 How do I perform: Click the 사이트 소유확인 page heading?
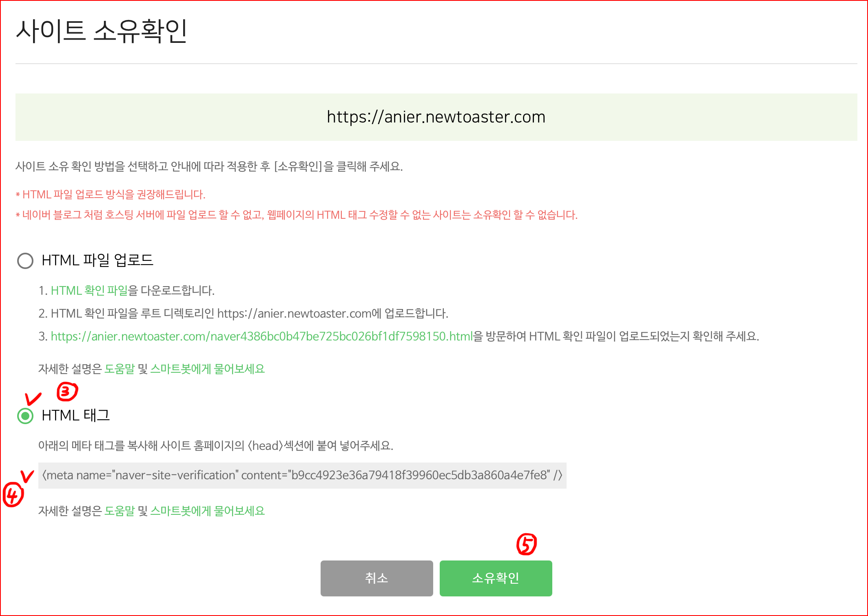click(x=102, y=31)
